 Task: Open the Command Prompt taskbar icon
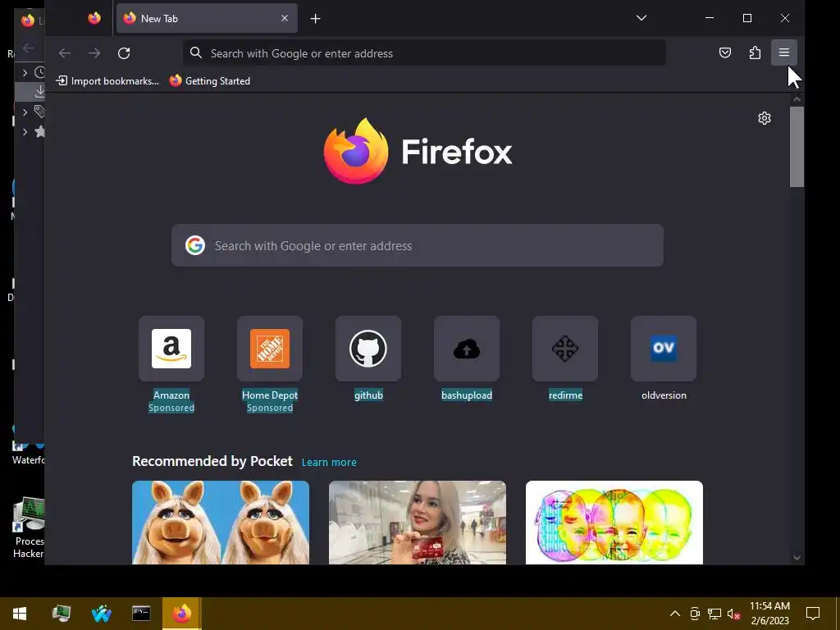coord(141,614)
